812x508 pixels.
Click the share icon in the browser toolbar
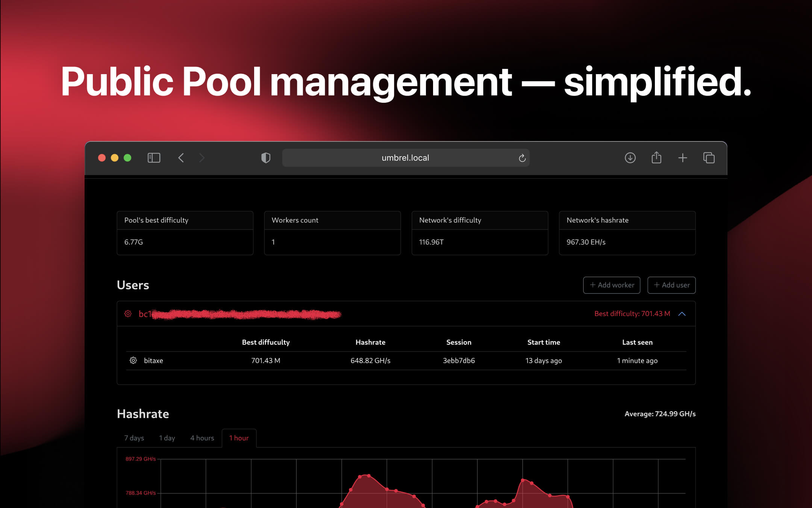[656, 158]
